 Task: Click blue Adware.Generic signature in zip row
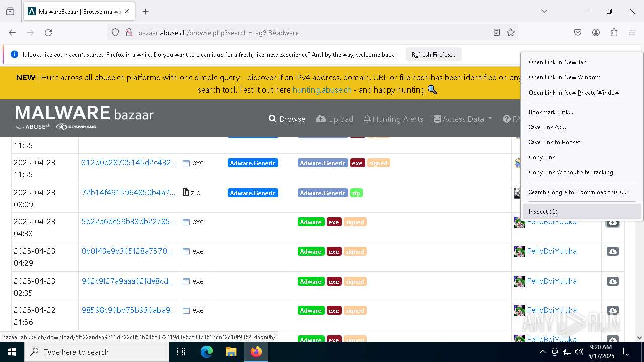253,193
